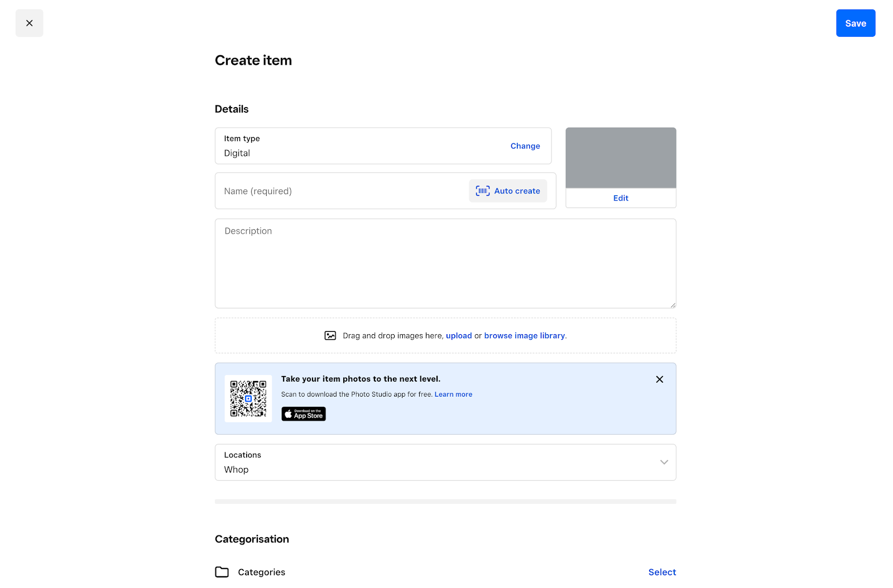The width and height of the screenshot is (893, 588).
Task: Expand the Whop locations selector
Action: click(664, 462)
